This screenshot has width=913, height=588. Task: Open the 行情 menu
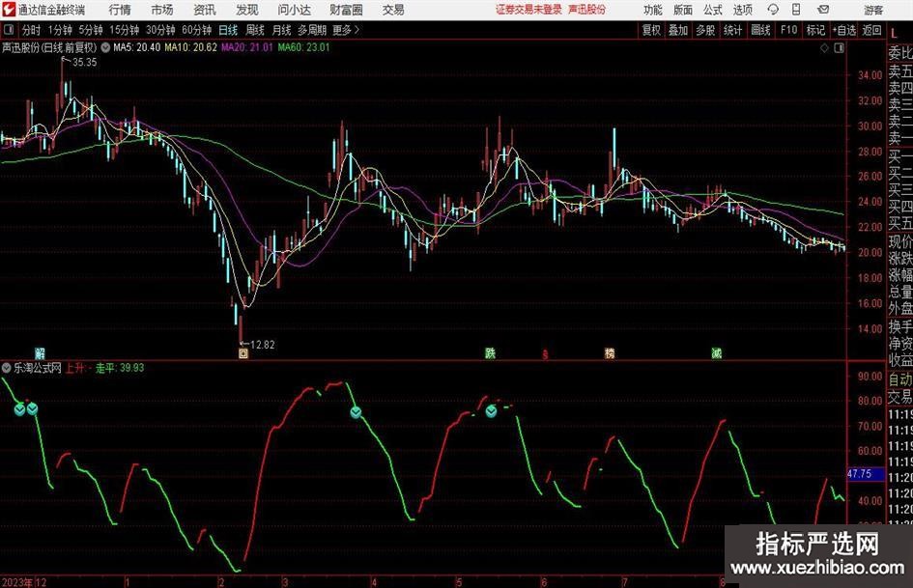[120, 10]
